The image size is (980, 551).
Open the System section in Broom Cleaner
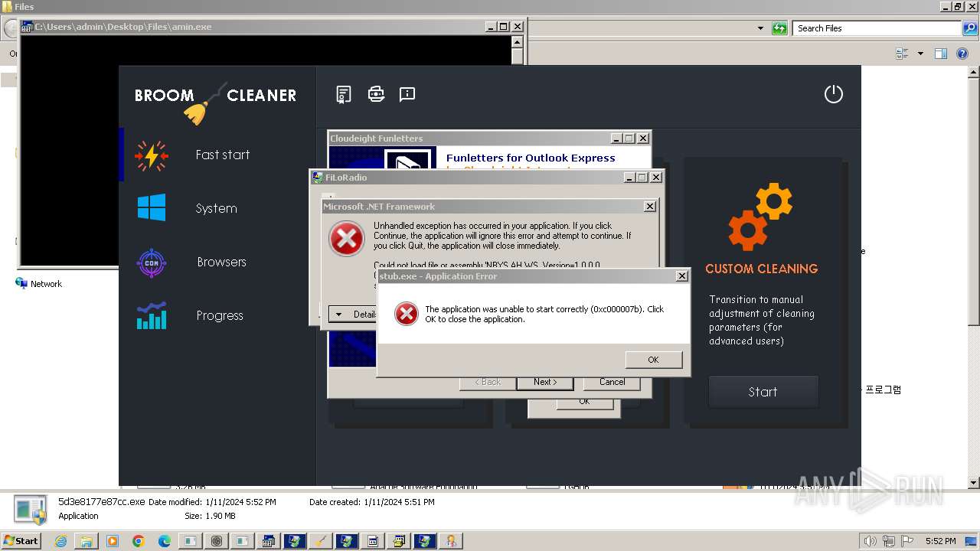[217, 208]
